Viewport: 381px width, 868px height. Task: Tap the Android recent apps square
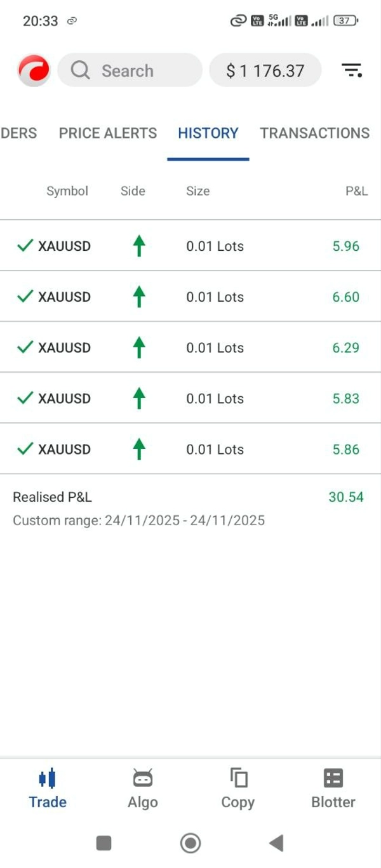[104, 843]
